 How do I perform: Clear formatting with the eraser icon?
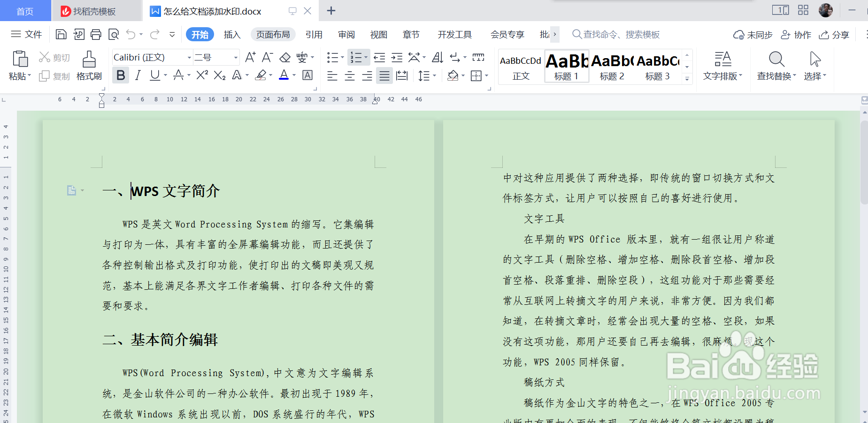[x=285, y=57]
